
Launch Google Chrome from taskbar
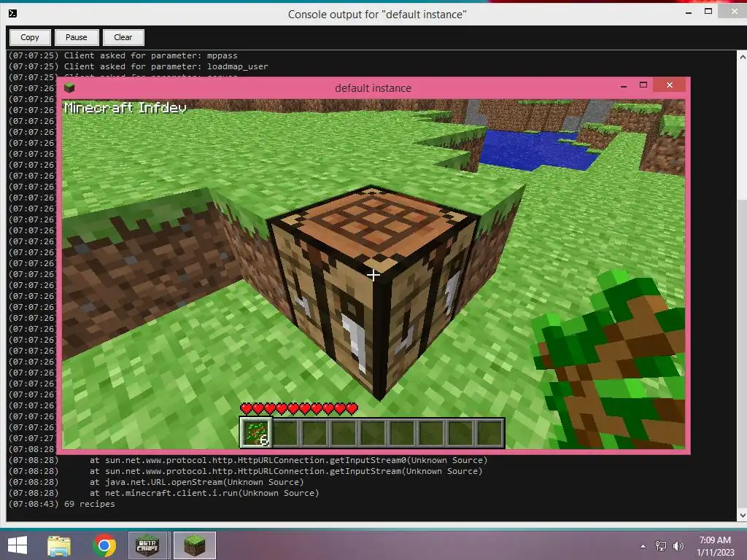click(104, 545)
